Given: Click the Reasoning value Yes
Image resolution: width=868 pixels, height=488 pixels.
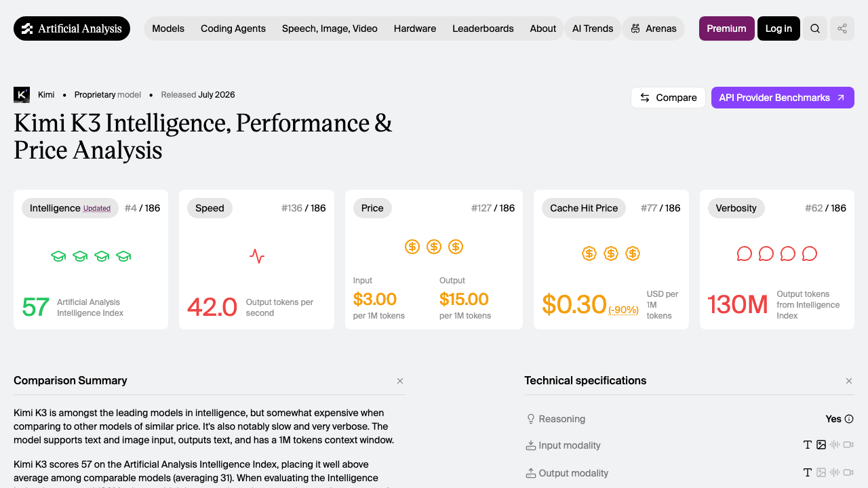Looking at the screenshot, I should pyautogui.click(x=833, y=419).
